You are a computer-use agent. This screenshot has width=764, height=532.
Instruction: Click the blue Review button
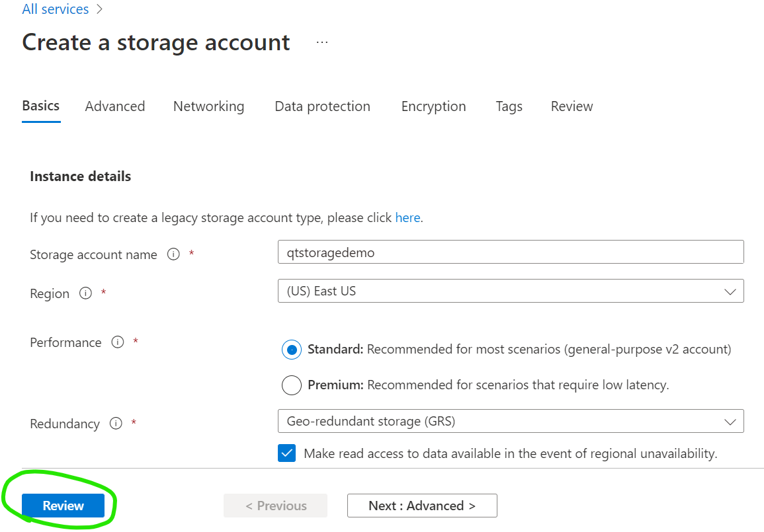point(64,506)
